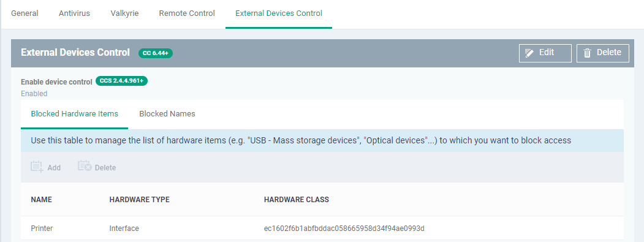
Task: Switch to the Blocked Names sub-tab
Action: point(167,114)
